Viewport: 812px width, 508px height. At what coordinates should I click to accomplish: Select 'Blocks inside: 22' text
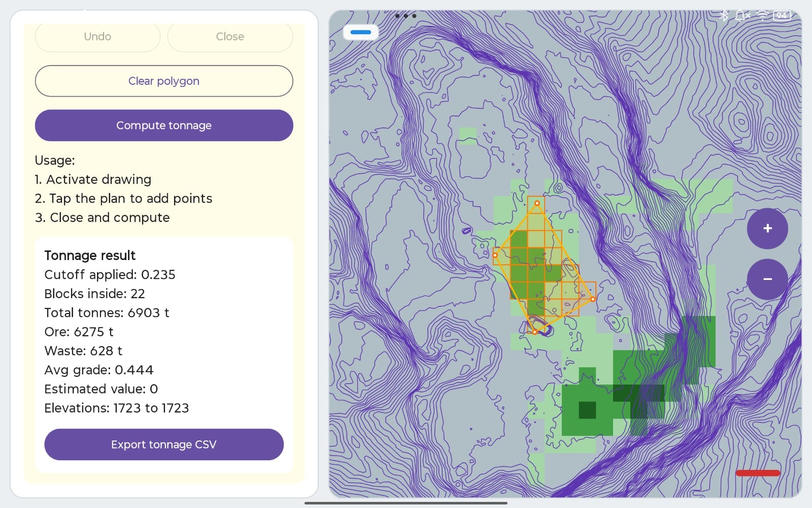click(94, 294)
